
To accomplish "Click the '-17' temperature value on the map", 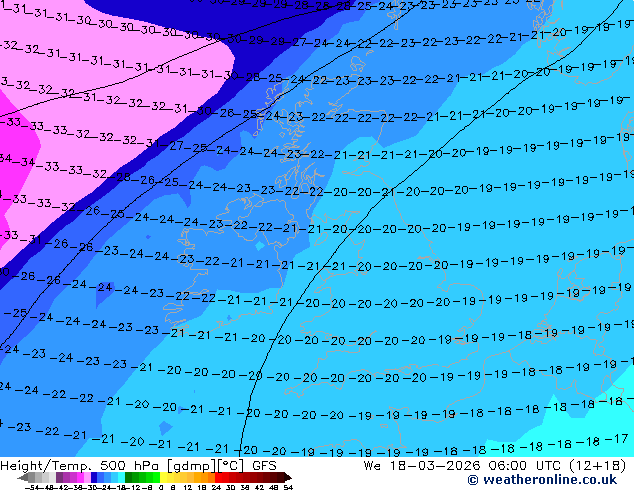I will pyautogui.click(x=617, y=439).
